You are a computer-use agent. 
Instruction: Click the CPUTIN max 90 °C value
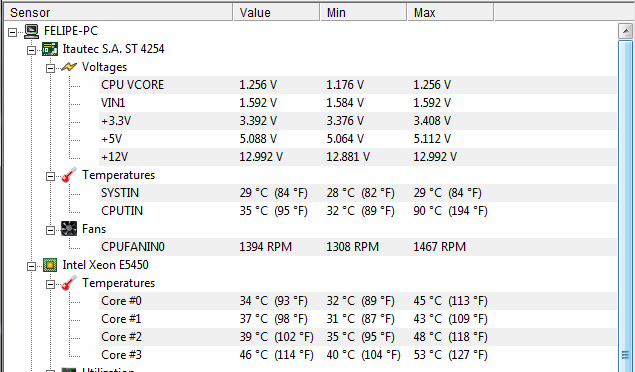450,211
